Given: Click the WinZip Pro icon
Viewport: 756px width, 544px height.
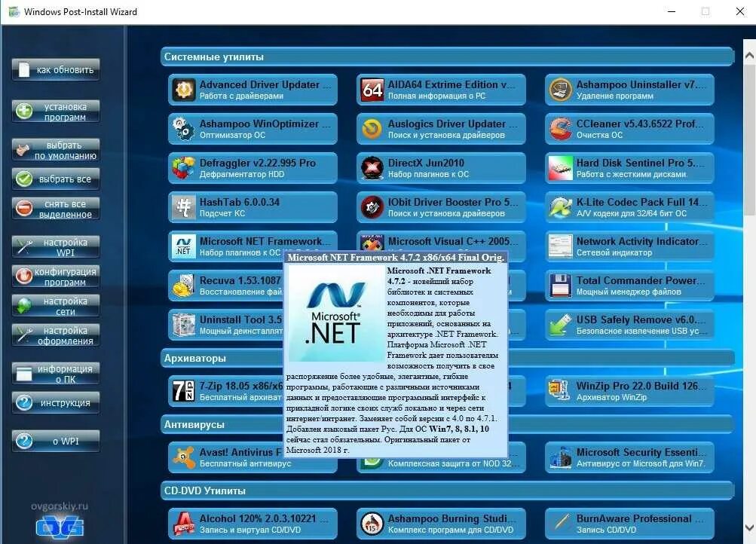Looking at the screenshot, I should [560, 391].
